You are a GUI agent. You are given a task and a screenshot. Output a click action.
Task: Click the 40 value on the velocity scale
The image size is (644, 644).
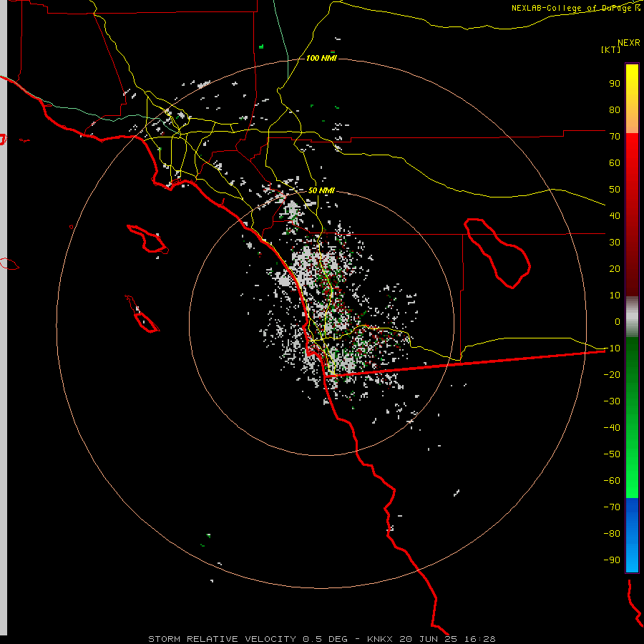[x=615, y=216]
